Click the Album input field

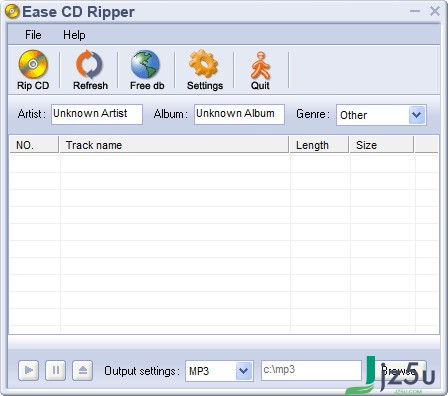(239, 114)
